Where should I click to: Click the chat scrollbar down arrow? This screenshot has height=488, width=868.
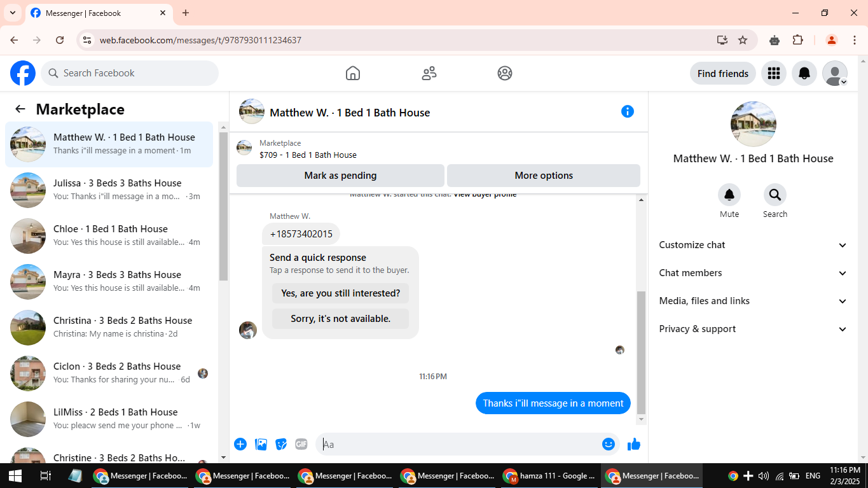641,420
